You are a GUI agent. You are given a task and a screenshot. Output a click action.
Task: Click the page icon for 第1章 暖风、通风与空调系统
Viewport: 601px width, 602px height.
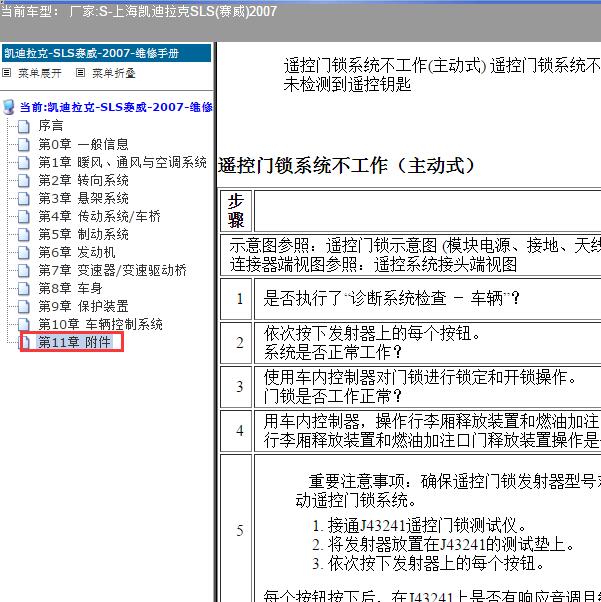(24, 162)
